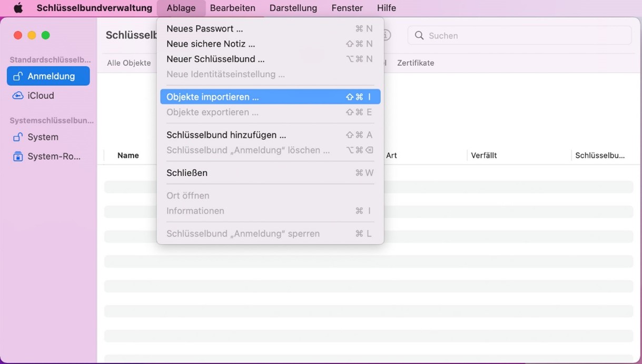The image size is (642, 364).
Task: Choose Neue sichere Notiz
Action: (211, 44)
